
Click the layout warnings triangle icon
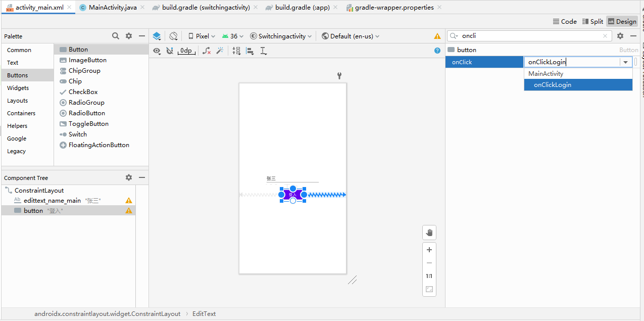point(437,36)
